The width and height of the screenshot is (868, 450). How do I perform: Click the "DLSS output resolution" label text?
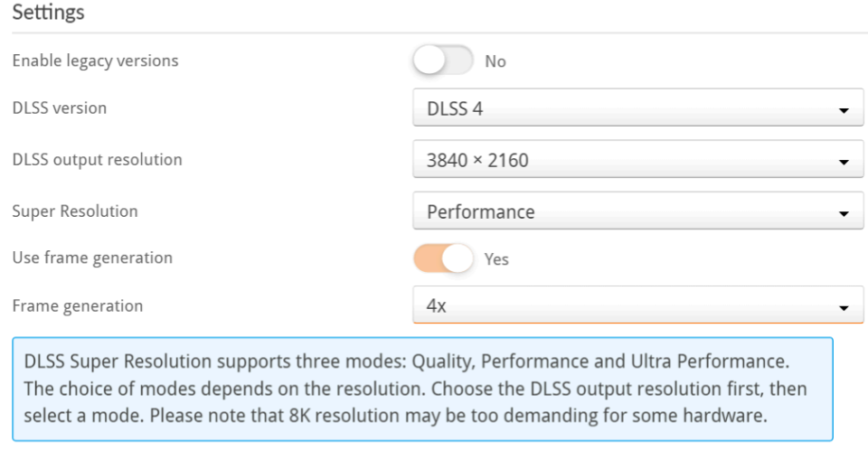pyautogui.click(x=97, y=160)
